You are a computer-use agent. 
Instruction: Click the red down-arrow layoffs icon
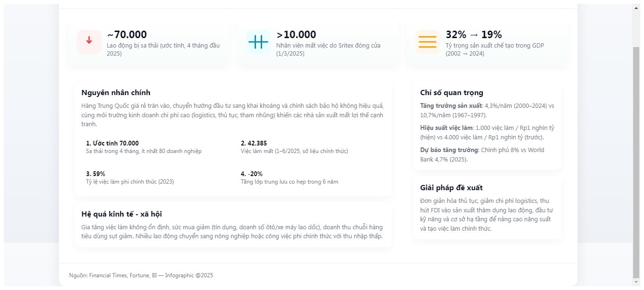pos(89,41)
